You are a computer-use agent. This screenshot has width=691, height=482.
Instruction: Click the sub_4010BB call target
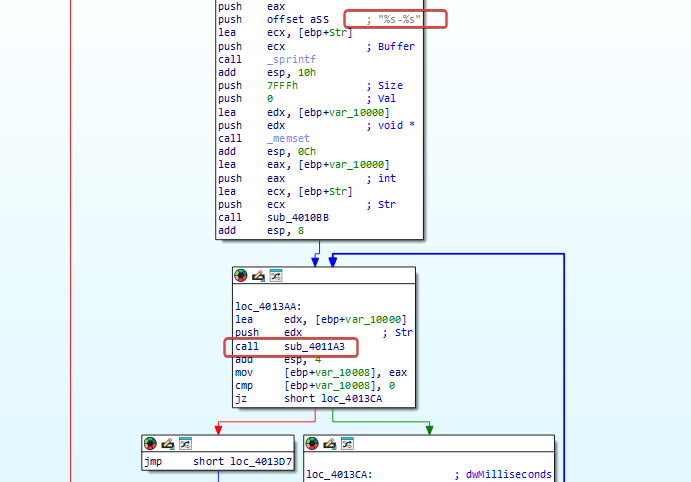(298, 218)
